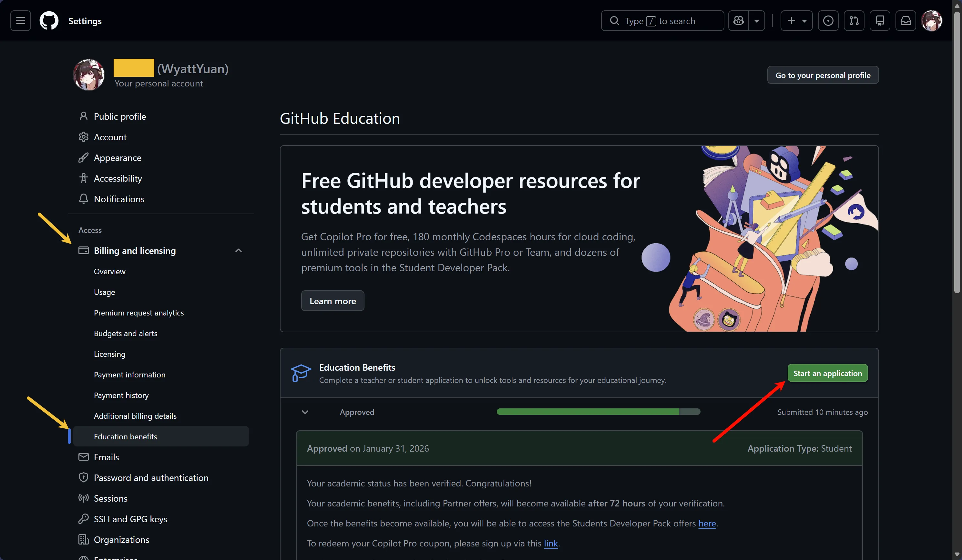Open the hamburger navigation menu
The height and width of the screenshot is (560, 962).
[21, 21]
